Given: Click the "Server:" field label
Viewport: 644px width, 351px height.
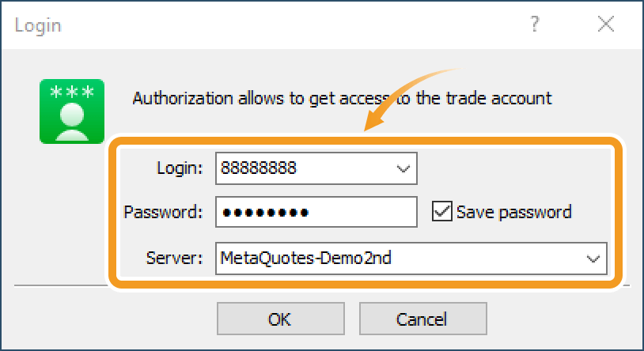Looking at the screenshot, I should tap(175, 258).
